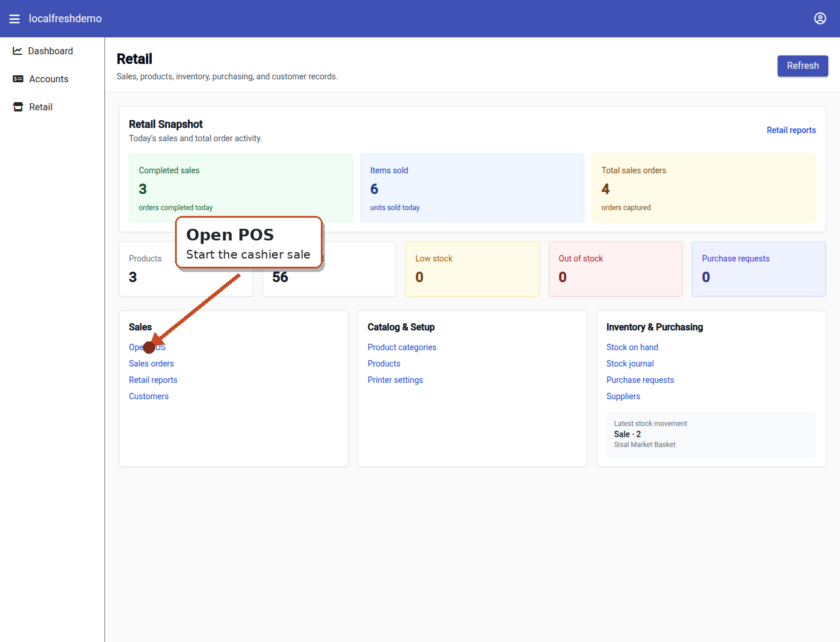Click the Accounts money icon in sidebar
This screenshot has width=840, height=642.
click(18, 79)
